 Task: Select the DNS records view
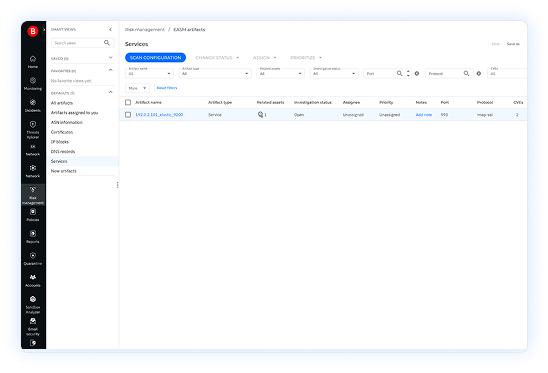63,151
